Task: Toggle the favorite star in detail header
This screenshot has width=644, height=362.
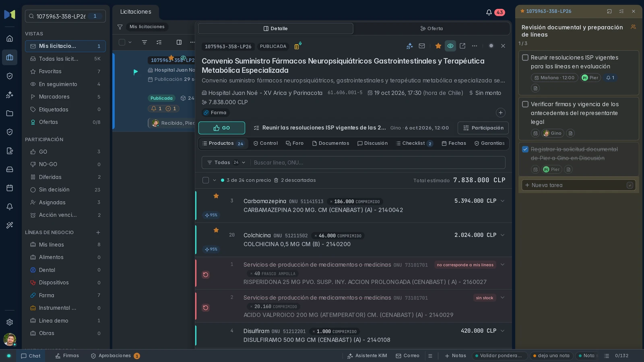Action: click(438, 46)
